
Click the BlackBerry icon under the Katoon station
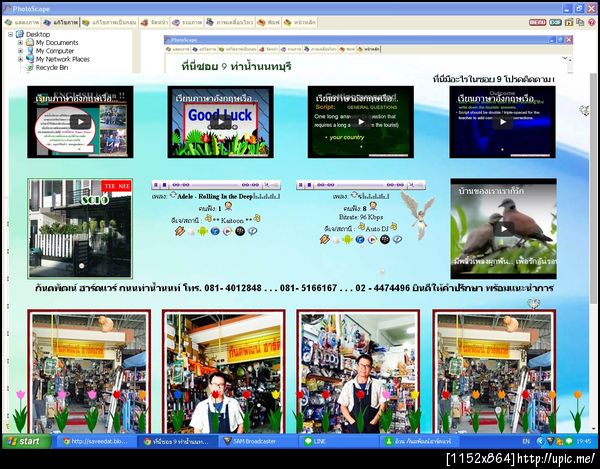pos(240,231)
